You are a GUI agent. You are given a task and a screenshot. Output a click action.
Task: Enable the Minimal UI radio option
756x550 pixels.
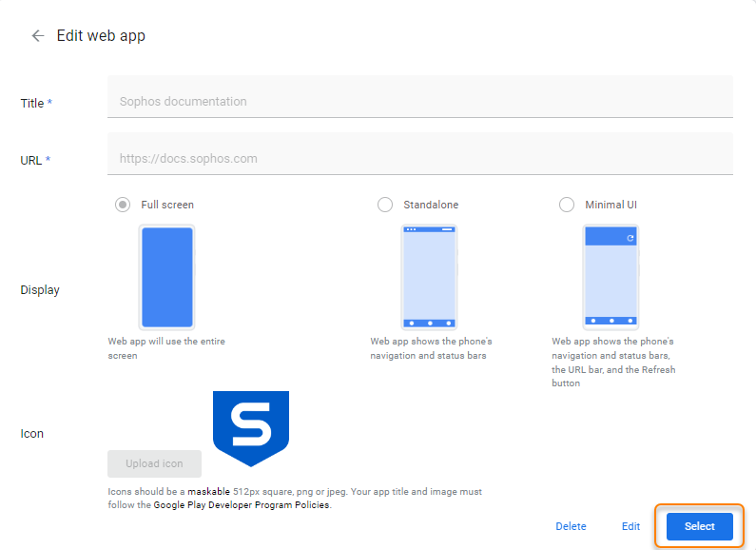(567, 205)
